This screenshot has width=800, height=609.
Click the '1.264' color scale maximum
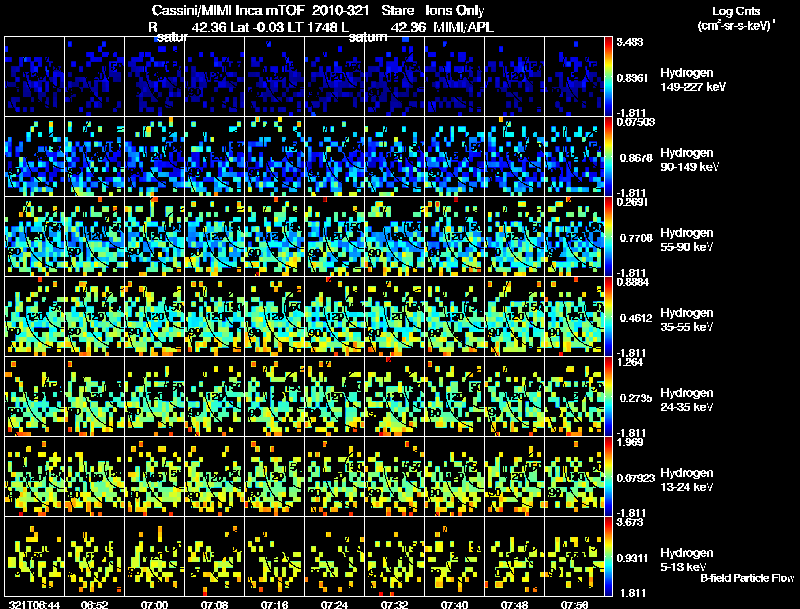tap(630, 363)
